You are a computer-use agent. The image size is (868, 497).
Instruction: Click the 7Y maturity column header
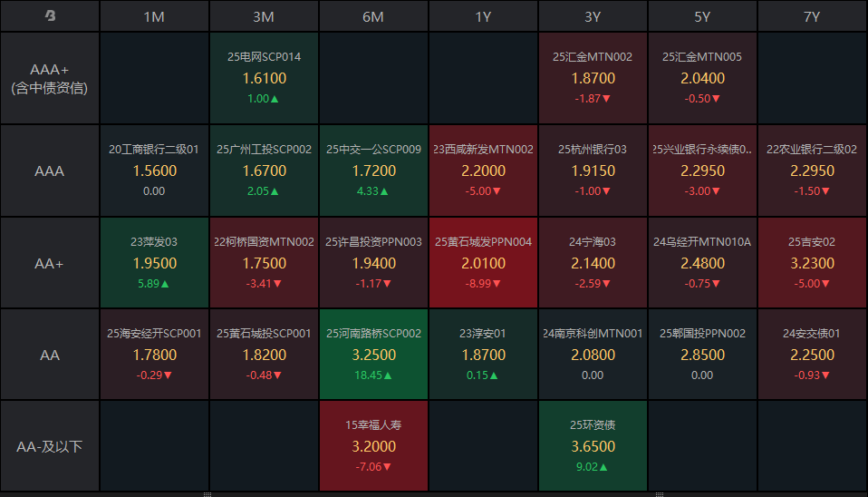[812, 16]
